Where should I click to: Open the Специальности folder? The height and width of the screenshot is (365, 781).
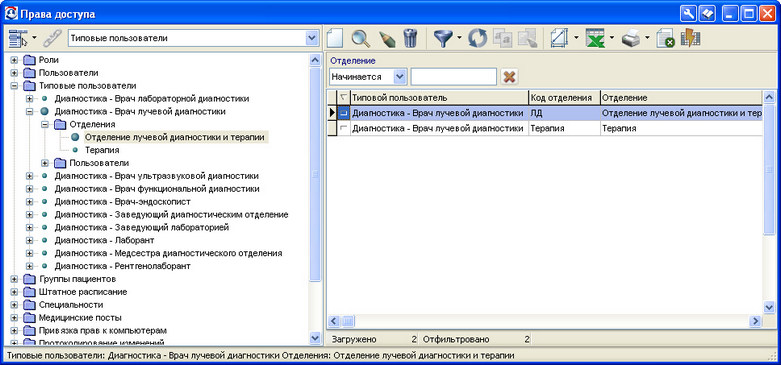71,305
